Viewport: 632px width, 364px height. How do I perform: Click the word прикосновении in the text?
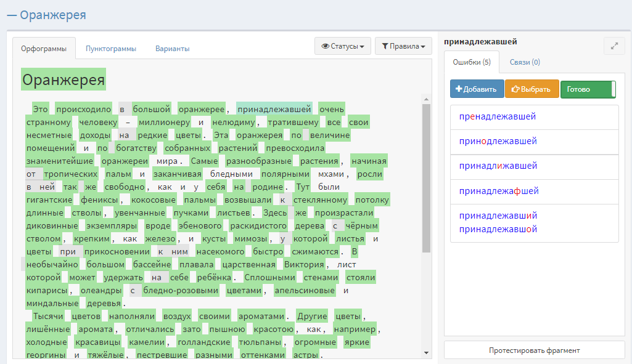117,251
